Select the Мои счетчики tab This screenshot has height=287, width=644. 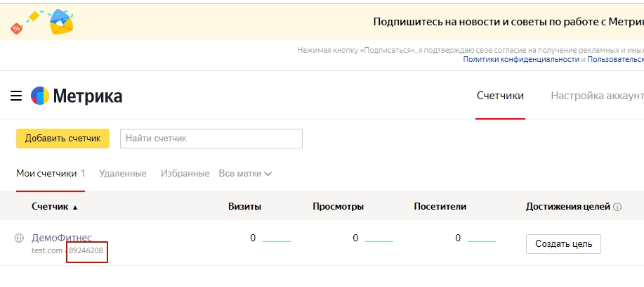[x=51, y=174]
